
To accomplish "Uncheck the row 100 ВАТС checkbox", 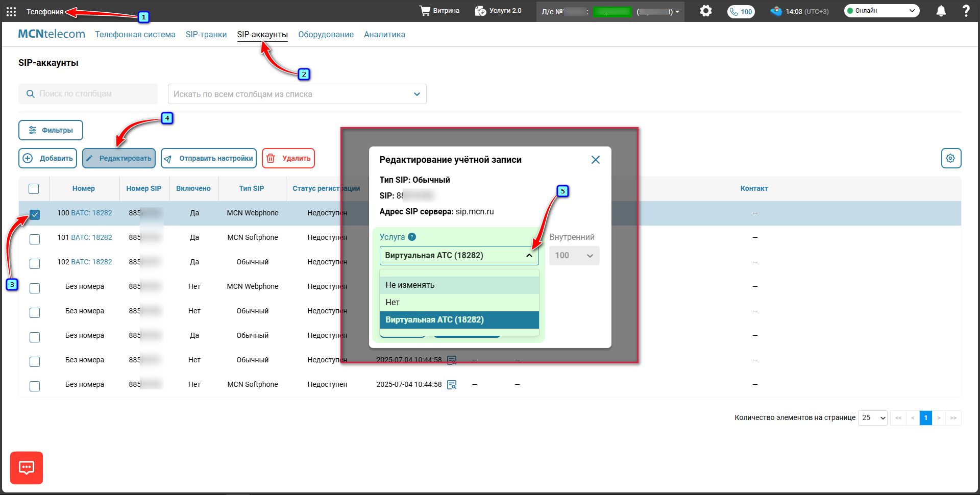I will click(35, 214).
